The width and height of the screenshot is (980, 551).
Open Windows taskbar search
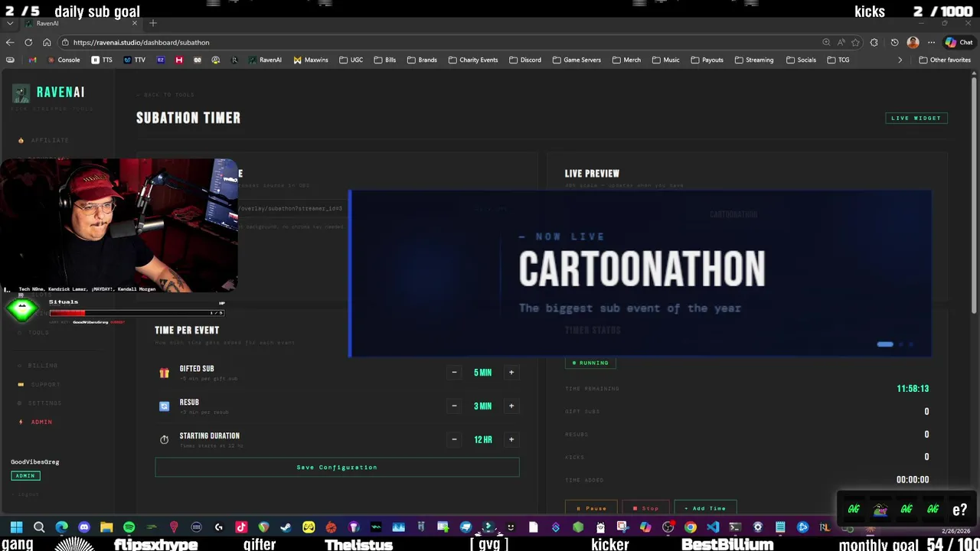click(x=39, y=527)
